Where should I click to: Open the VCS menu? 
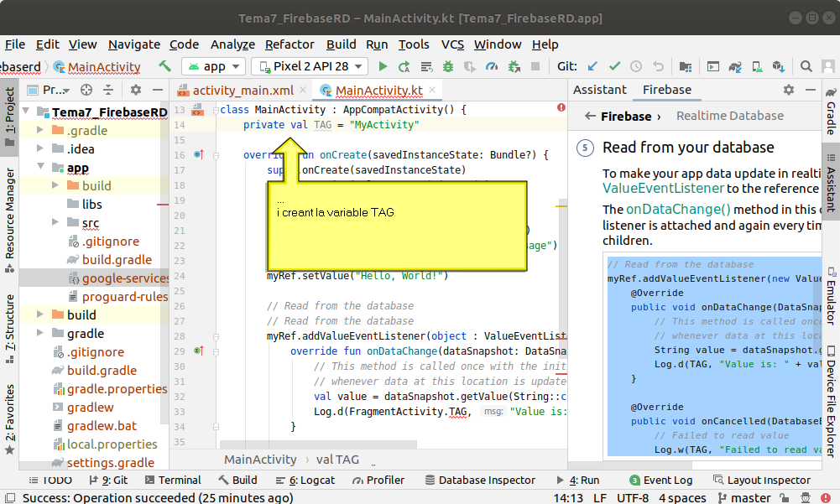[452, 44]
